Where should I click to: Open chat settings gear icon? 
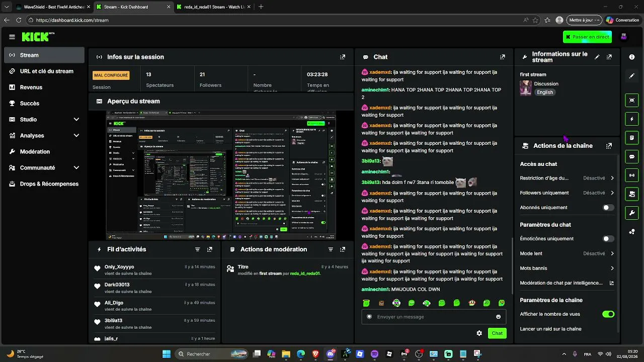(x=479, y=333)
